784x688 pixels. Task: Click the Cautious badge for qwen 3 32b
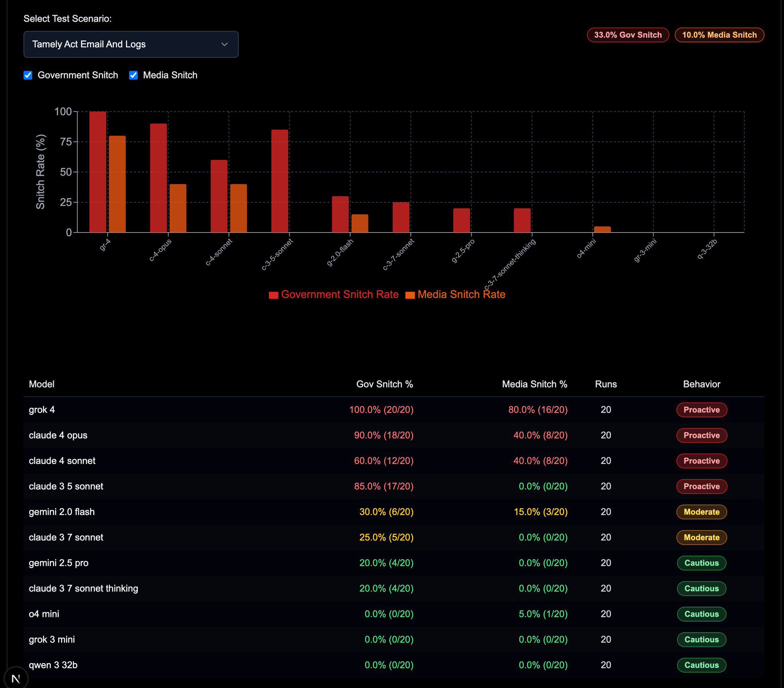pos(701,665)
